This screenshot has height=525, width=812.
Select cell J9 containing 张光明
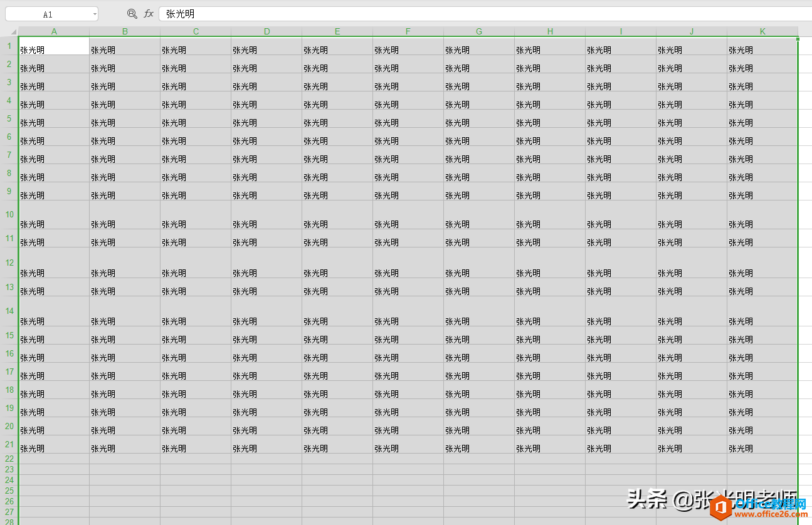click(692, 191)
